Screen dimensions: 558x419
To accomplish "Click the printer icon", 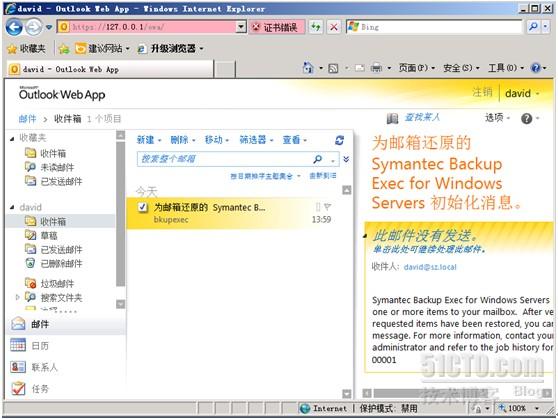I will [x=376, y=68].
